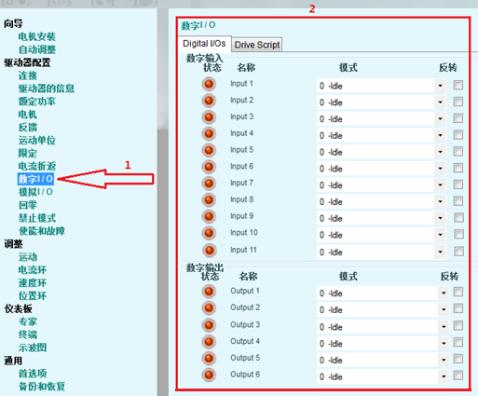This screenshot has width=478, height=396.
Task: Click the Output 3 status LED indicator
Action: (x=209, y=325)
